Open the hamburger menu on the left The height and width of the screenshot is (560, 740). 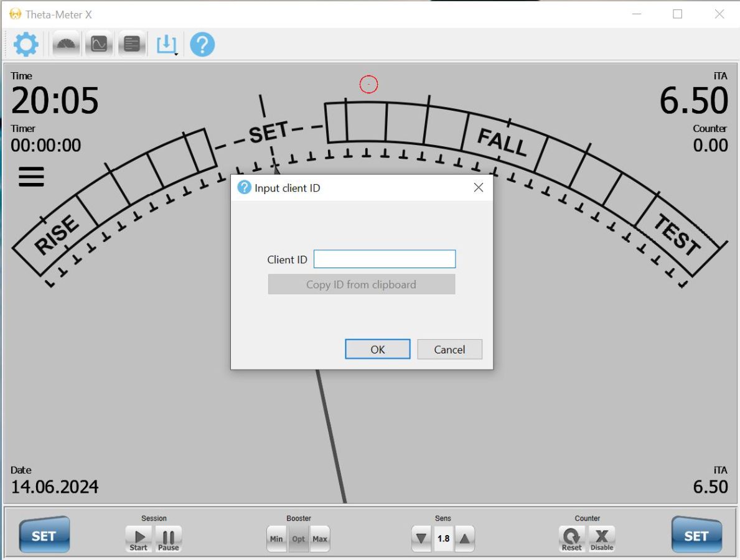pyautogui.click(x=31, y=177)
